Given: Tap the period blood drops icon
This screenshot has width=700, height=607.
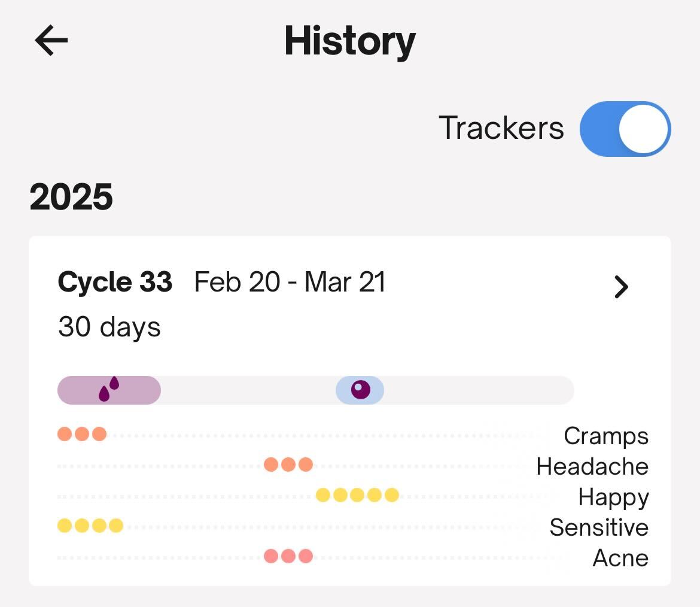Looking at the screenshot, I should coord(109,389).
